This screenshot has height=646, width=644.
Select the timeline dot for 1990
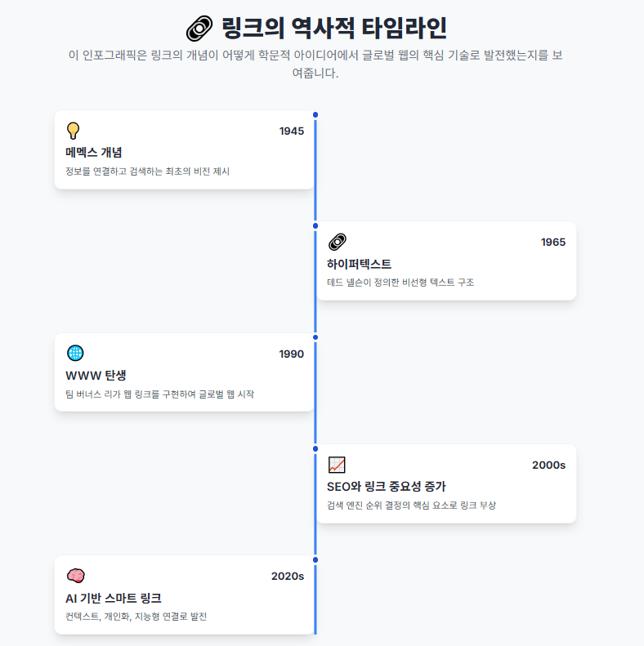[x=315, y=336]
